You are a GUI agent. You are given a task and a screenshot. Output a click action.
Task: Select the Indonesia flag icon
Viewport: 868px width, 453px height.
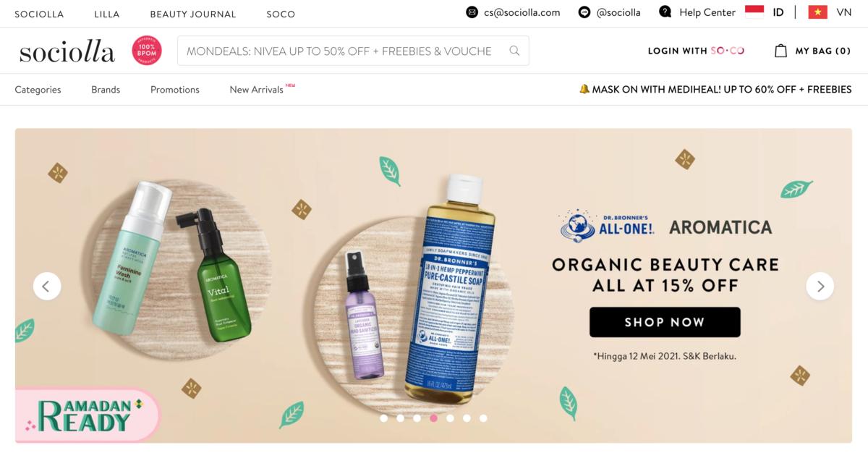[x=754, y=12]
